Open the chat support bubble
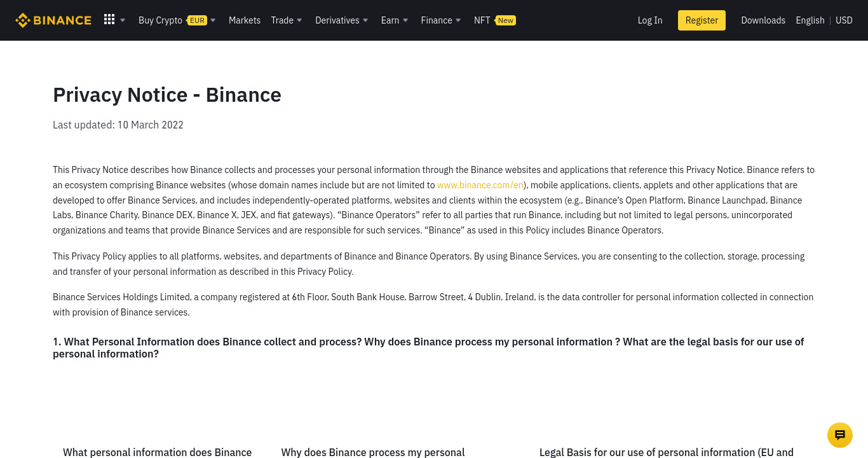 coord(840,435)
